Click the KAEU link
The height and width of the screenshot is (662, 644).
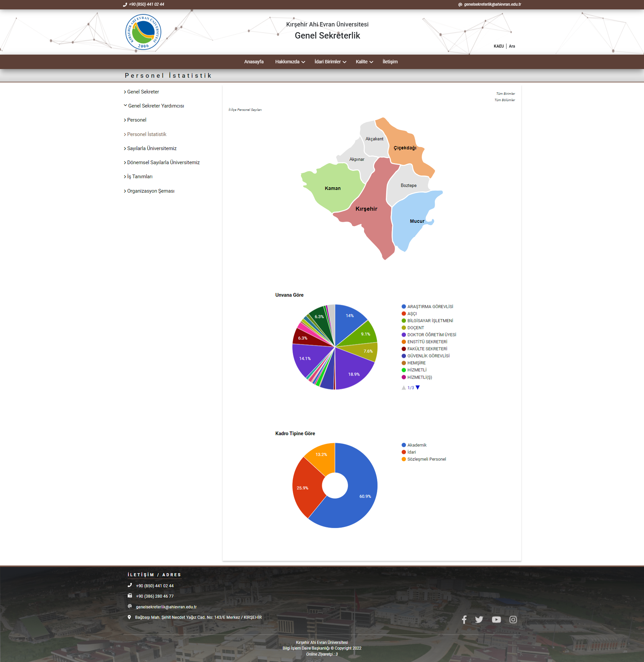tap(499, 46)
